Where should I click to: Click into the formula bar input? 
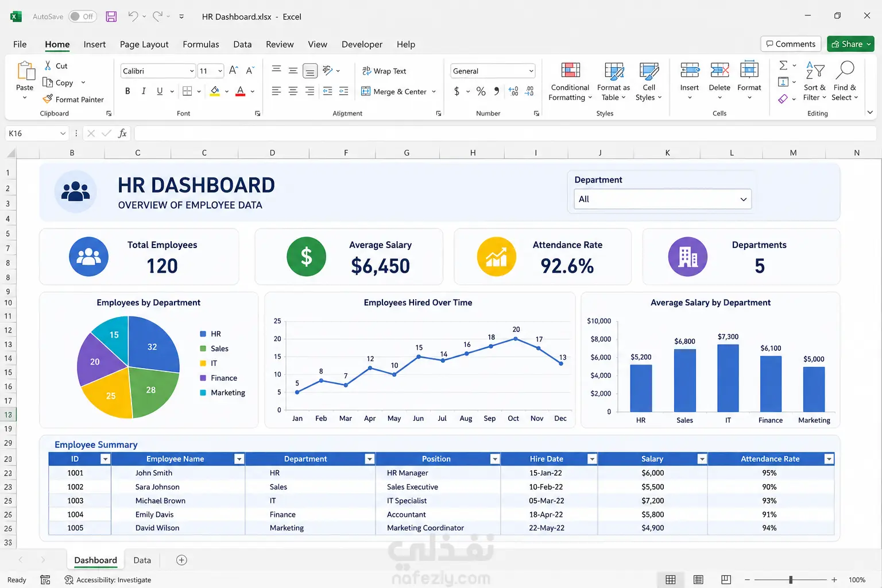pyautogui.click(x=505, y=133)
